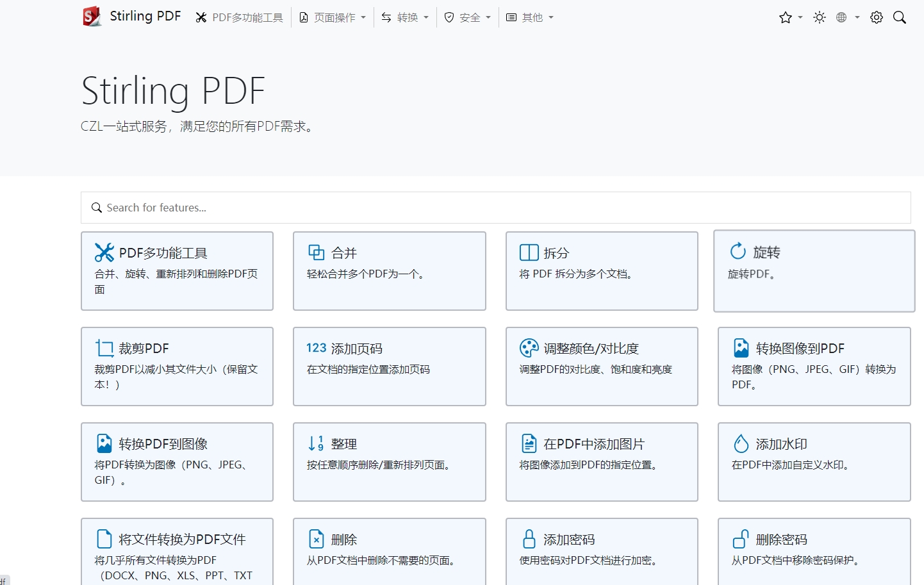Open the 转换图像到PDF card title
This screenshot has height=585, width=924.
click(800, 349)
